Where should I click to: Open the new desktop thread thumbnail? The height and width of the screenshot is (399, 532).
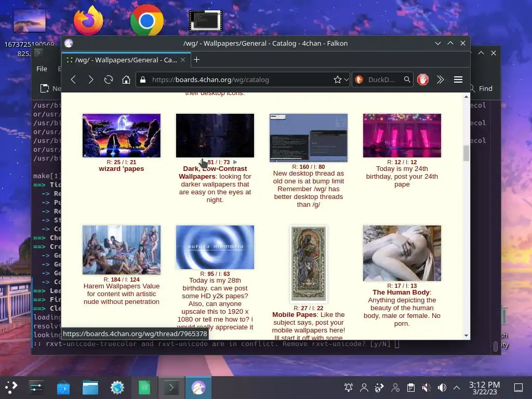coord(309,138)
